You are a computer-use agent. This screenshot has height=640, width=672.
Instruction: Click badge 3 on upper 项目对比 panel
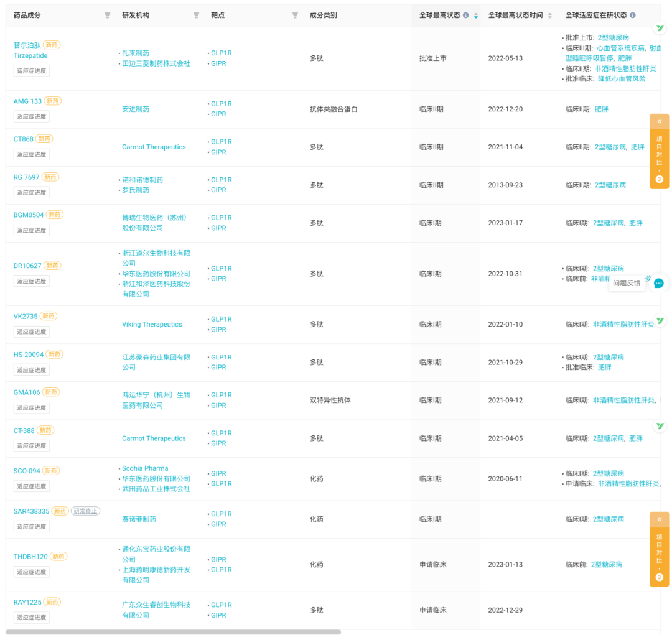659,179
